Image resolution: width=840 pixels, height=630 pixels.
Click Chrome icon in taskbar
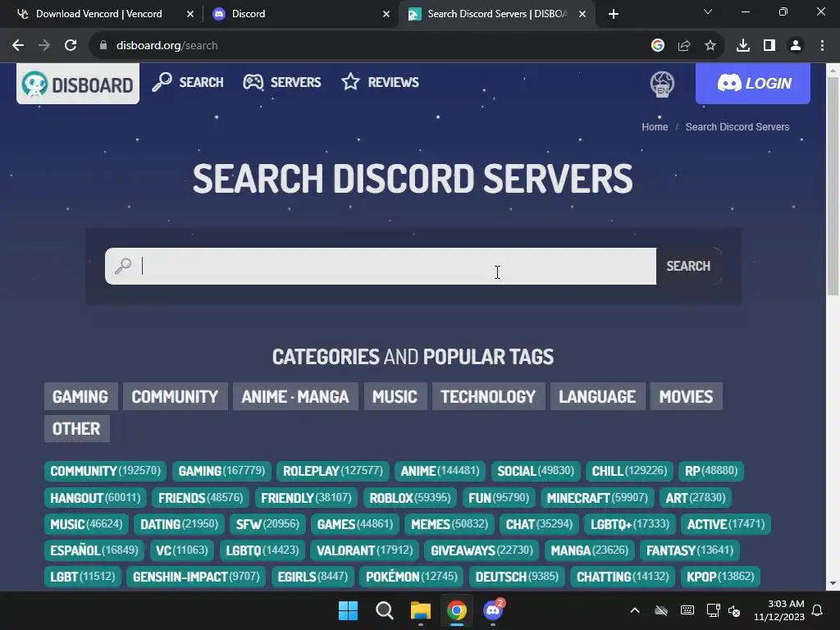click(457, 610)
